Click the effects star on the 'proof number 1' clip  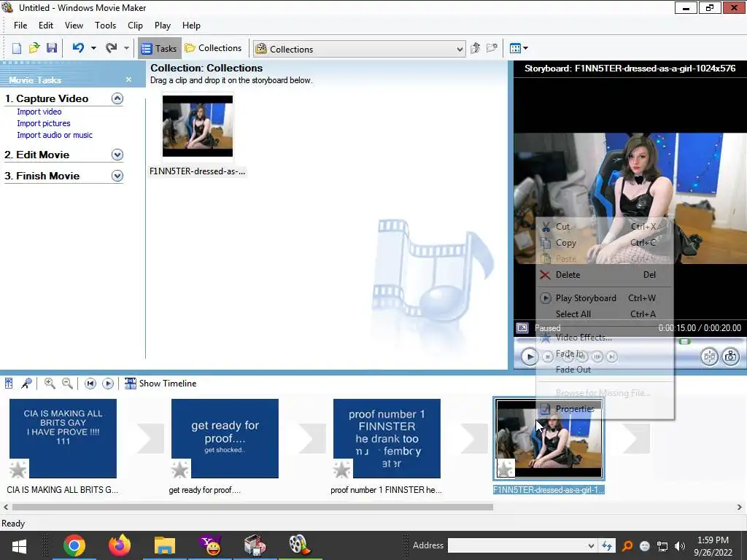point(342,470)
